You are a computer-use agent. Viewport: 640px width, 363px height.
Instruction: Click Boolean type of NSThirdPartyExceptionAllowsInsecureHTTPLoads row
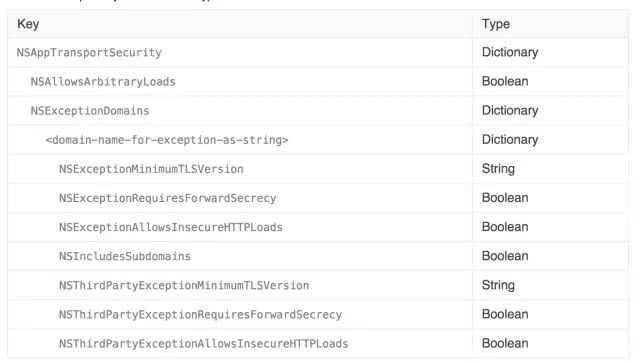click(505, 343)
